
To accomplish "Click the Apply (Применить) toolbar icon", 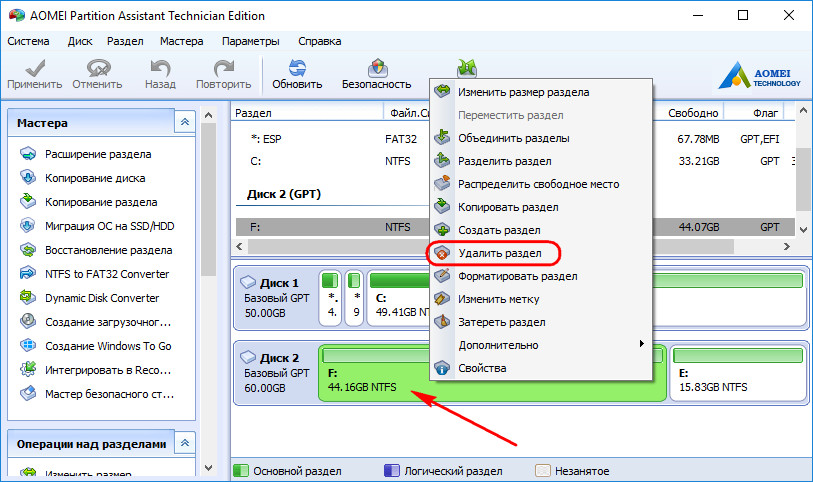I will 34,72.
